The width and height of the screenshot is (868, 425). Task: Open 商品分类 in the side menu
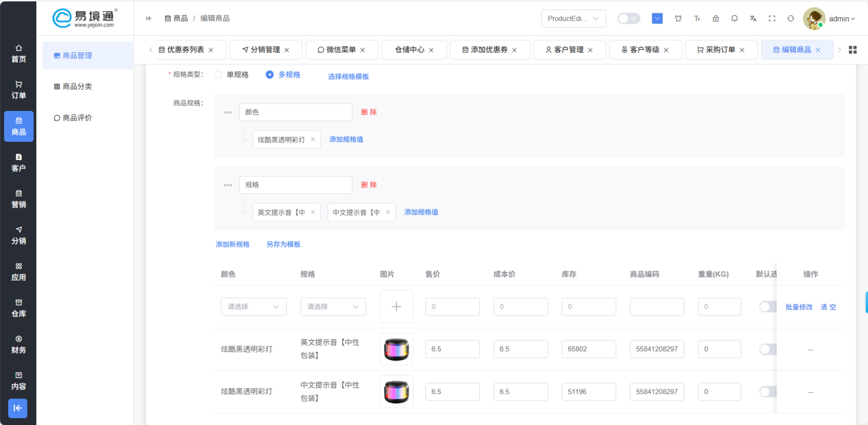(x=77, y=86)
